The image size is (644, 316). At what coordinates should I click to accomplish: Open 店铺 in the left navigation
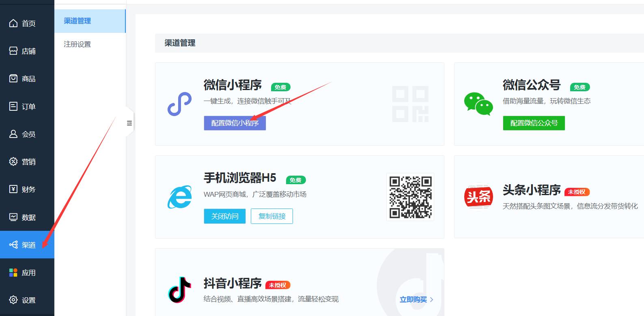(27, 51)
